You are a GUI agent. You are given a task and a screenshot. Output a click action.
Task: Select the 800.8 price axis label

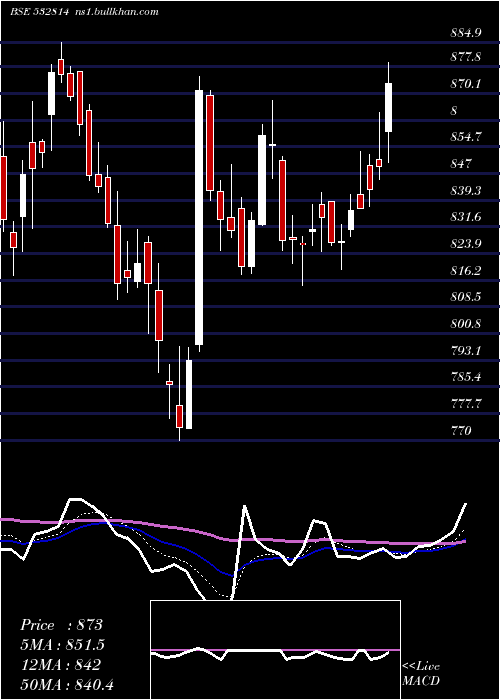click(x=466, y=324)
